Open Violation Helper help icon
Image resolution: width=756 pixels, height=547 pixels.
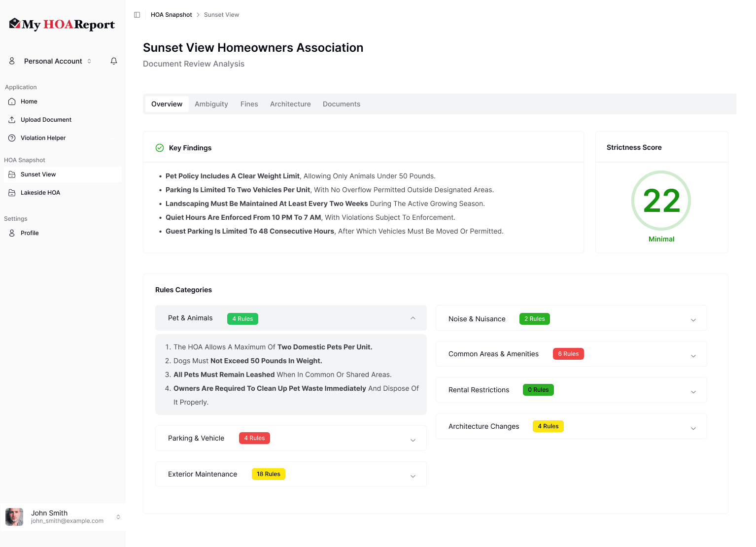pos(12,138)
